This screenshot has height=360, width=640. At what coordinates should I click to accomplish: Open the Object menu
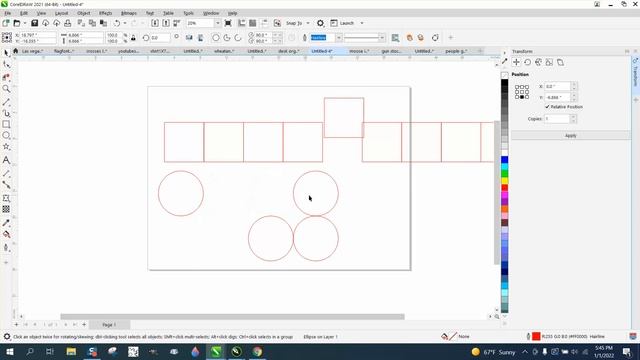pos(84,13)
